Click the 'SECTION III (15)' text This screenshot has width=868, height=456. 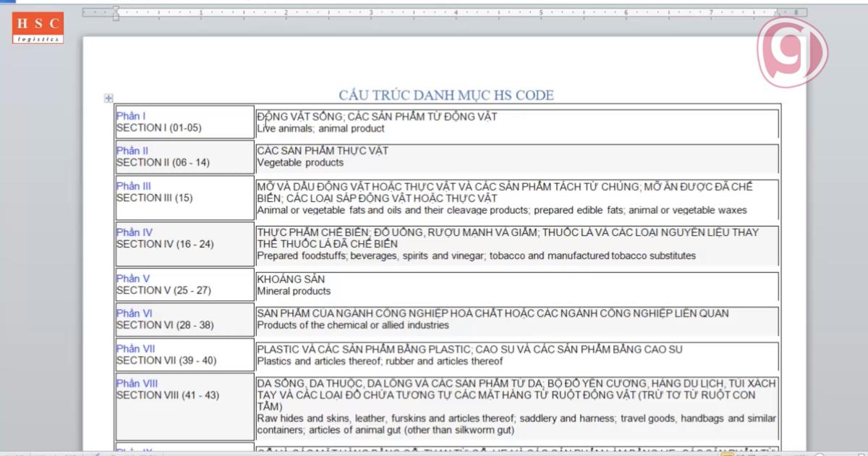pyautogui.click(x=155, y=198)
